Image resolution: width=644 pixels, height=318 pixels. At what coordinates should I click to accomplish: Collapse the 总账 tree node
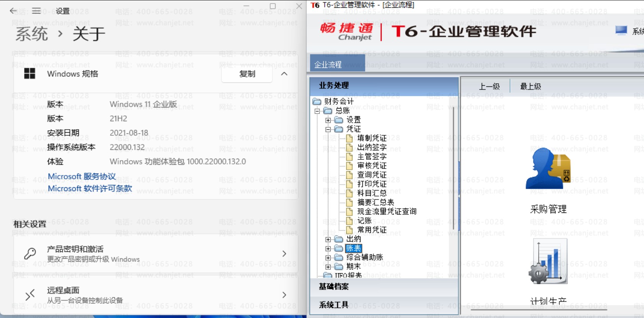pyautogui.click(x=317, y=111)
